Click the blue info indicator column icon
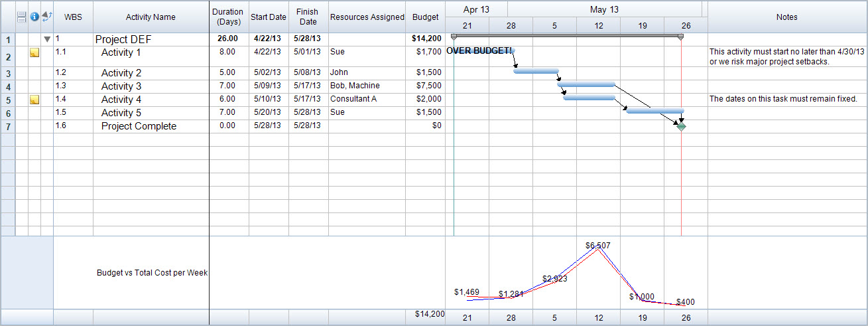 click(34, 17)
